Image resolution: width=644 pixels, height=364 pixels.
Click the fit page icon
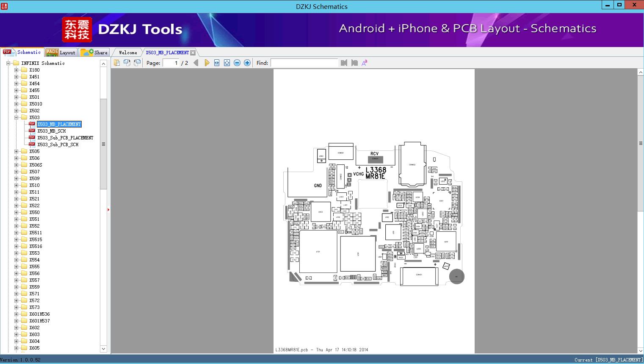[x=227, y=63]
